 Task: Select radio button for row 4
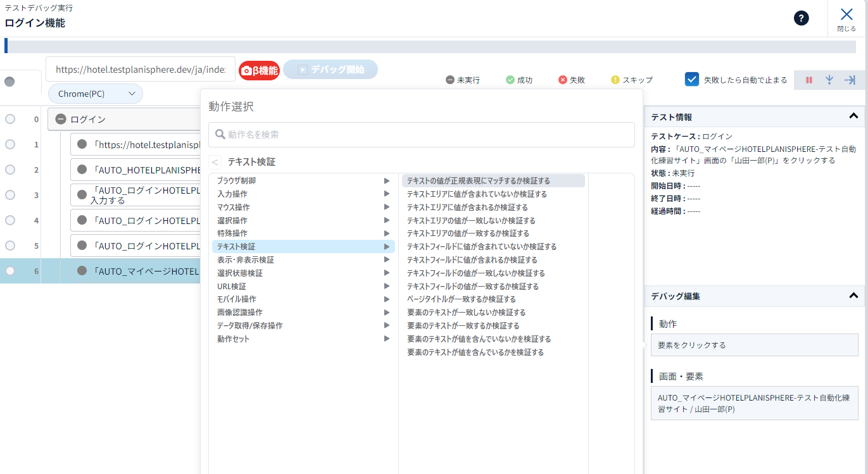[x=10, y=220]
